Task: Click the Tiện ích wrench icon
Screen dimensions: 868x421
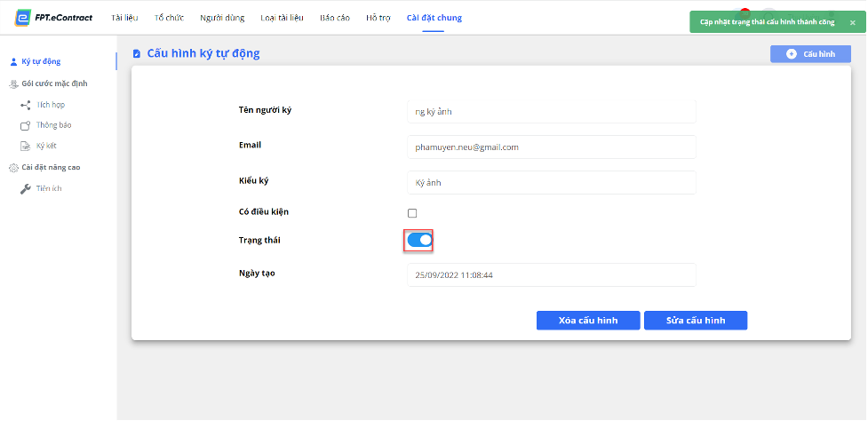Action: [26, 189]
